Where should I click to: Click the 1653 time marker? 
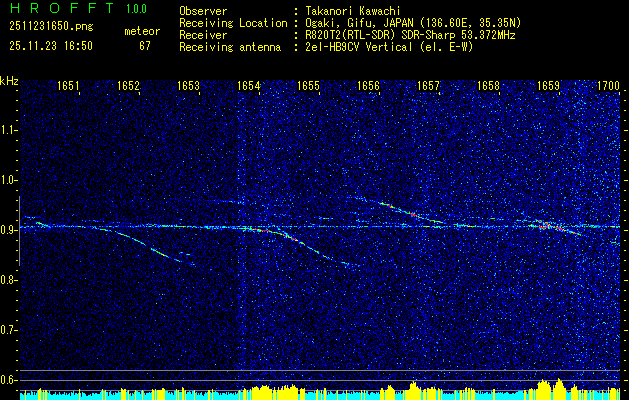[x=188, y=85]
